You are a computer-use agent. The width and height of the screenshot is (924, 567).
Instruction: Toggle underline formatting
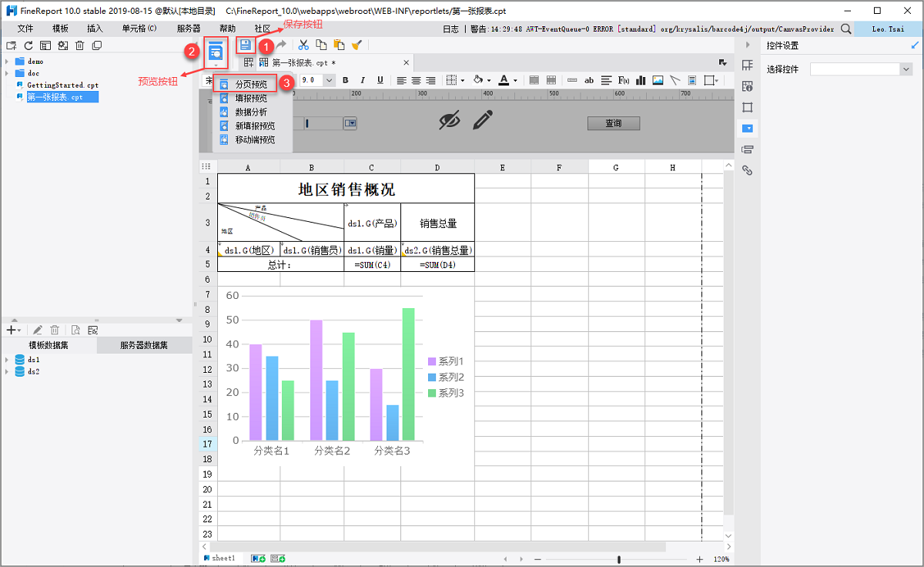(380, 80)
